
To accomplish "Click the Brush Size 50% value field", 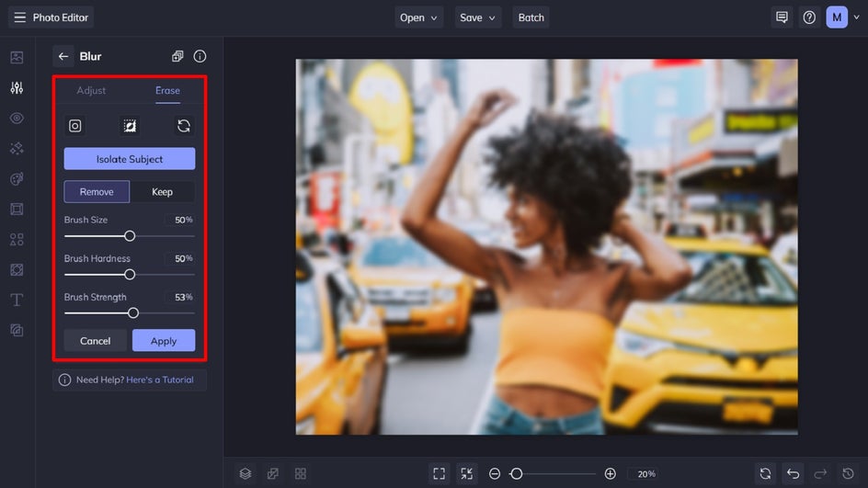I will pyautogui.click(x=180, y=221).
